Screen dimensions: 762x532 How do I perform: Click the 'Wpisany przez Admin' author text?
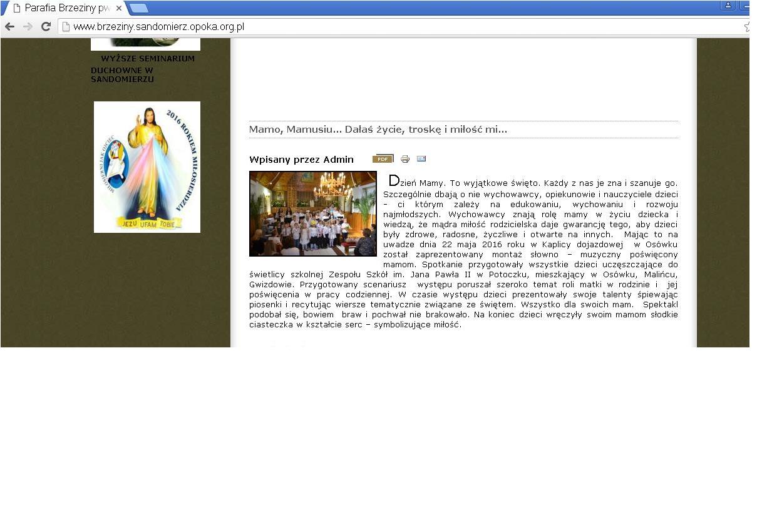[301, 160]
